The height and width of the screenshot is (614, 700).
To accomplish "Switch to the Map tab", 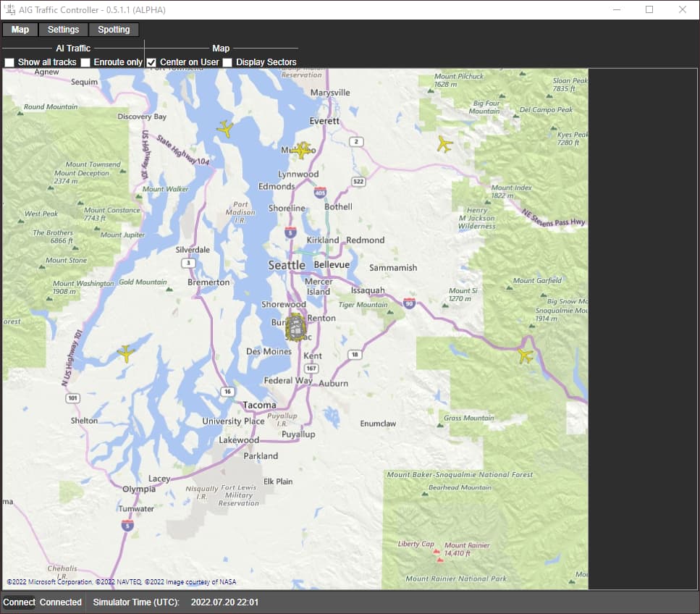I will (20, 30).
